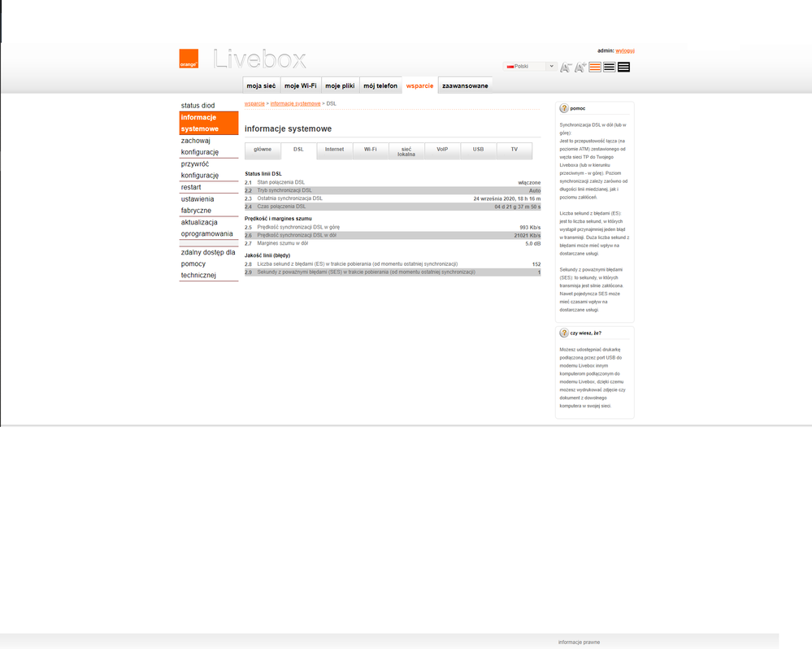Image resolution: width=812 pixels, height=649 pixels.
Task: Click the Status linii DSL heading
Action: 263,174
